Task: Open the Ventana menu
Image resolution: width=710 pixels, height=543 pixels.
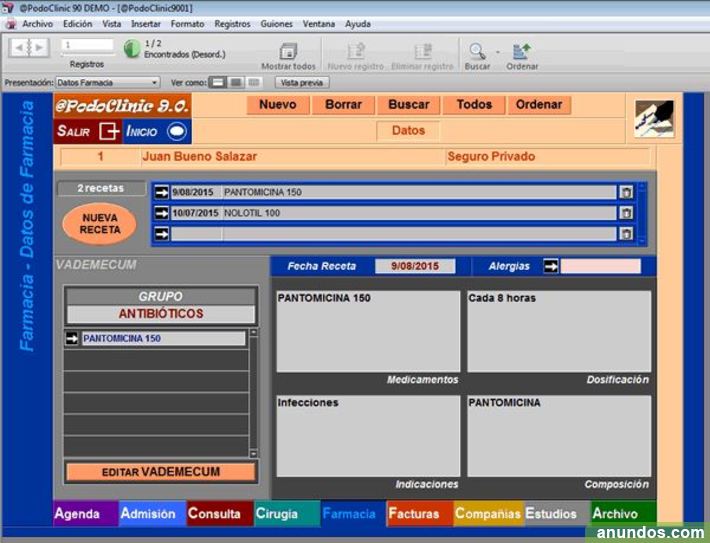Action: 319,24
